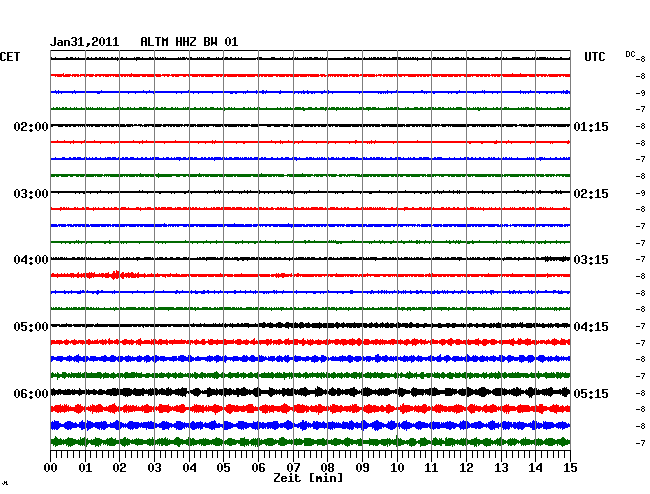Click the CET time zone label

pyautogui.click(x=10, y=57)
